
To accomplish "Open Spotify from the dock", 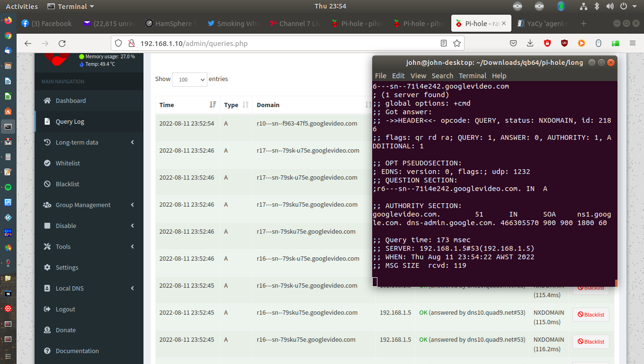I will (x=9, y=187).
